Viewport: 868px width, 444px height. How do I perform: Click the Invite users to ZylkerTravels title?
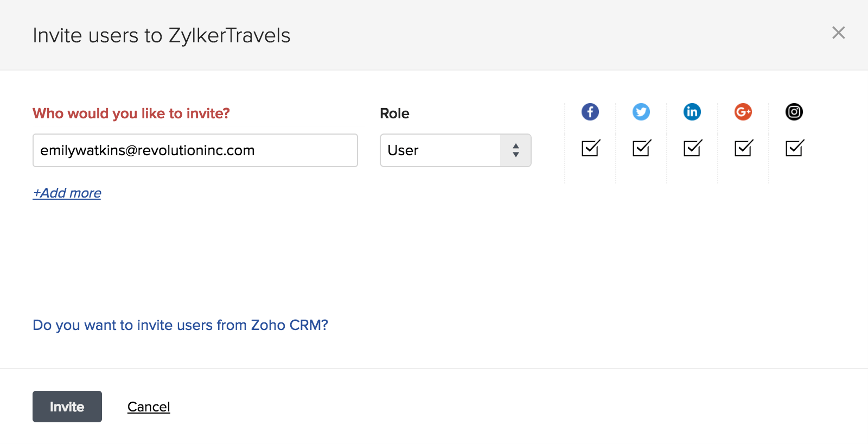coord(162,36)
